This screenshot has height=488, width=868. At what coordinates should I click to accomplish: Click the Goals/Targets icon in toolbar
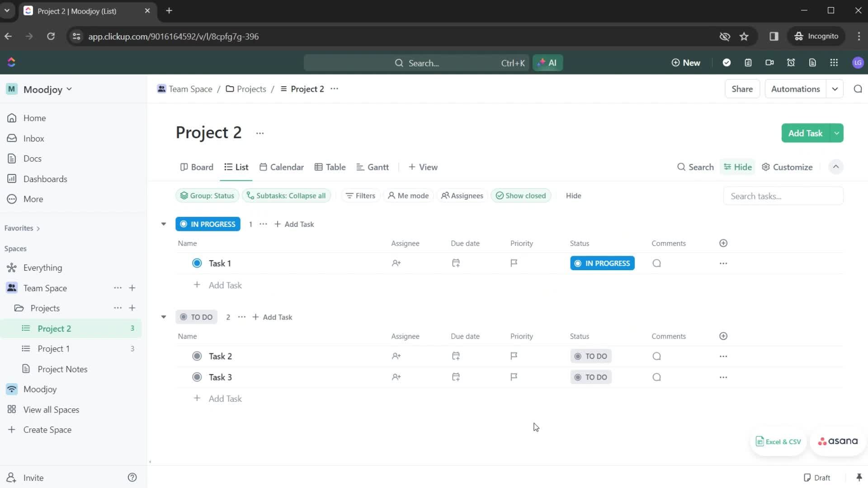[x=726, y=62]
